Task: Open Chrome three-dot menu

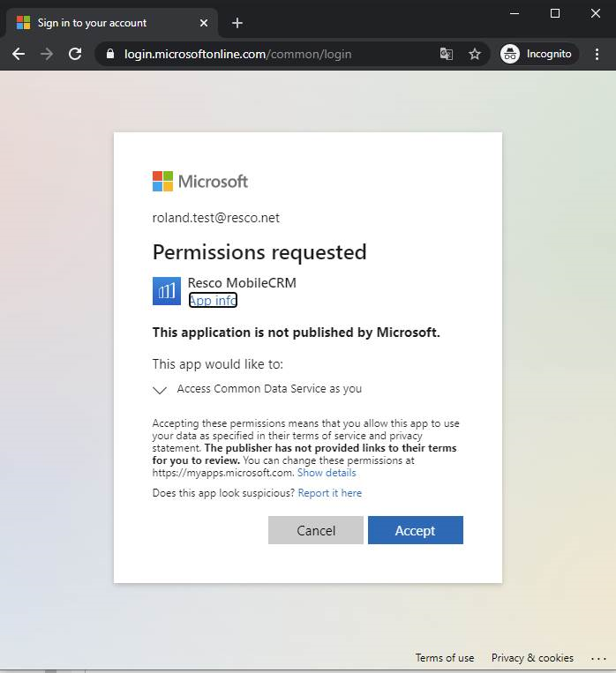Action: tap(597, 54)
